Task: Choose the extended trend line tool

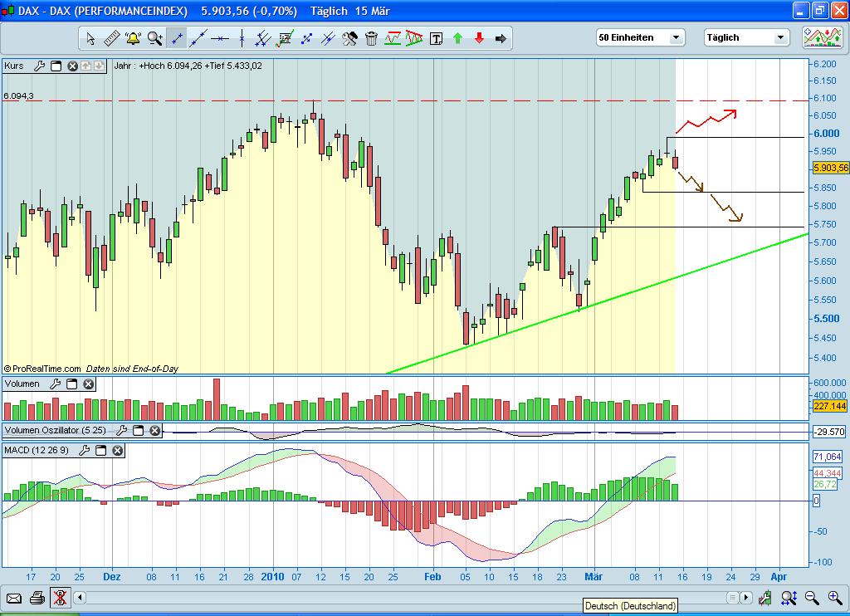Action: (x=198, y=38)
